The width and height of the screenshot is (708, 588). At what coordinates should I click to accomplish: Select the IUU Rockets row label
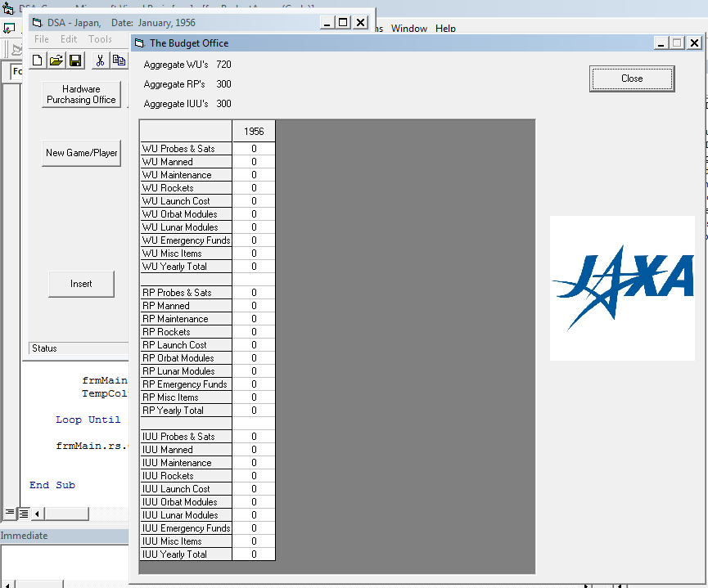[186, 476]
